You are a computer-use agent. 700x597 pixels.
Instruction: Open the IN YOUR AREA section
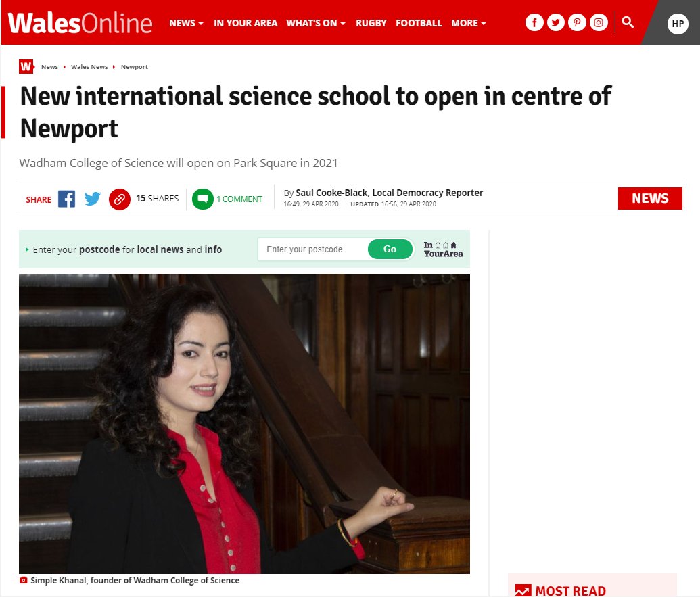pos(245,23)
